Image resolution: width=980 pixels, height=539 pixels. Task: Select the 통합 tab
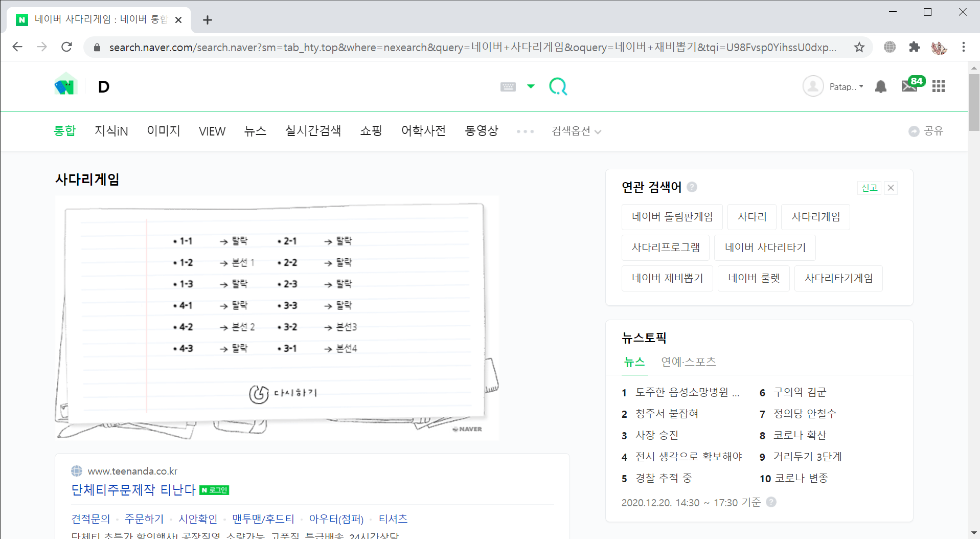(x=65, y=131)
